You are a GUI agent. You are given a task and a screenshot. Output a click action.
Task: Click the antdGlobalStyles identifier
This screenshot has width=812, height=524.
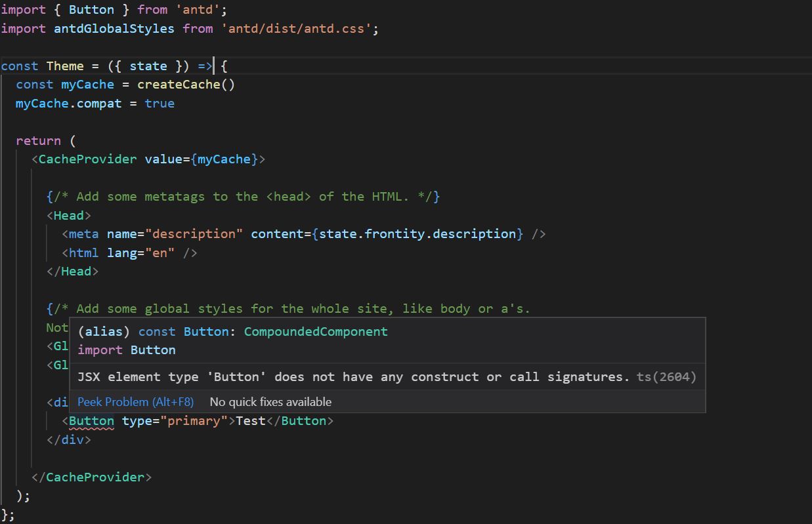point(114,29)
